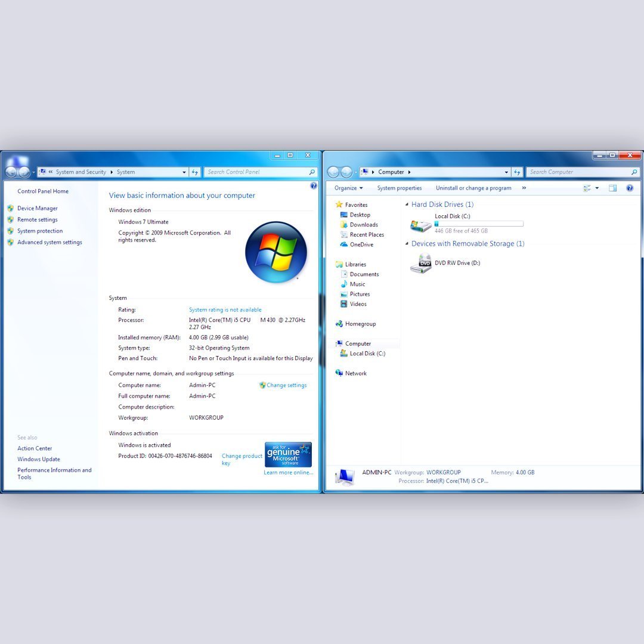Click the back arrow in System window
Screen dimensions: 644x644
tap(11, 172)
